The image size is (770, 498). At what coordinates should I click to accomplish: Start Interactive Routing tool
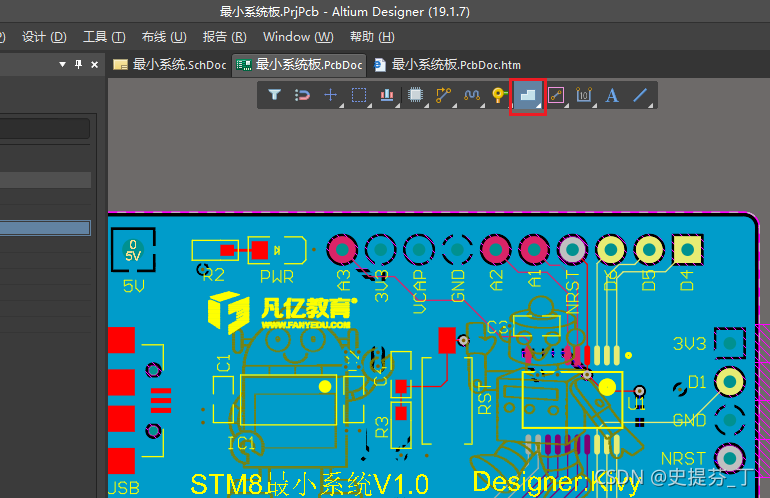tap(443, 95)
